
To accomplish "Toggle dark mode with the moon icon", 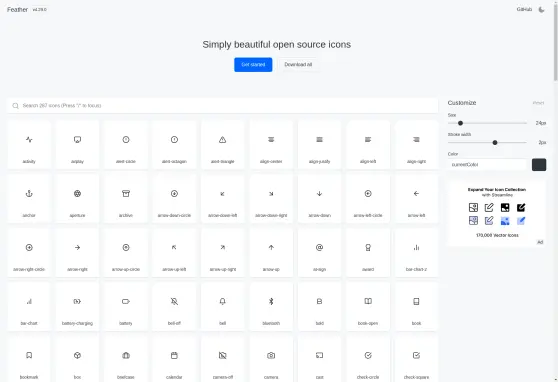I will (541, 10).
